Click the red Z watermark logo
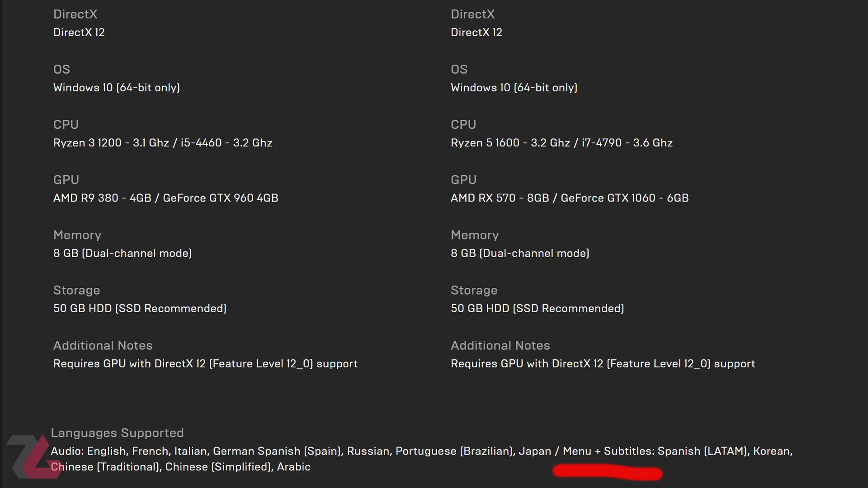Viewport: 868px width, 488px height. (x=33, y=456)
